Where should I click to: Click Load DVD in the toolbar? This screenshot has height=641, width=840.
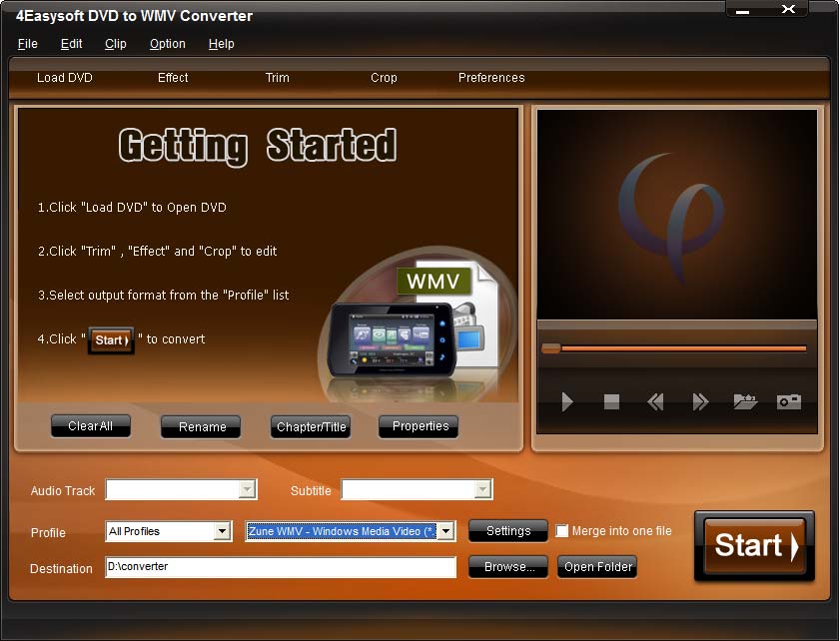(x=65, y=78)
